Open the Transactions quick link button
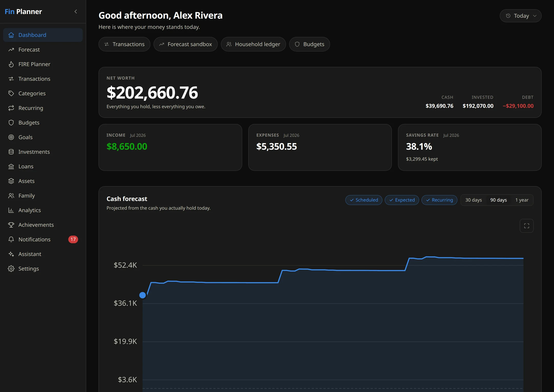Viewport: 554px width, 392px height. [124, 44]
